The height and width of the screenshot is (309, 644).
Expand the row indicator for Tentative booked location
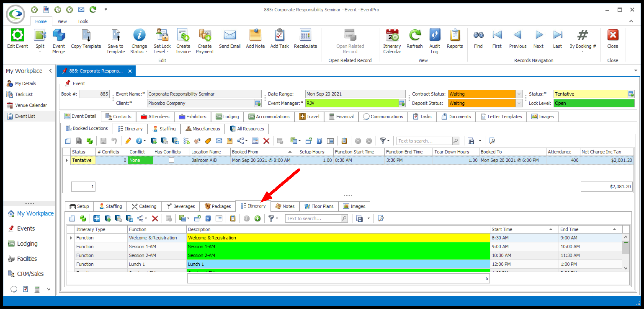(67, 160)
